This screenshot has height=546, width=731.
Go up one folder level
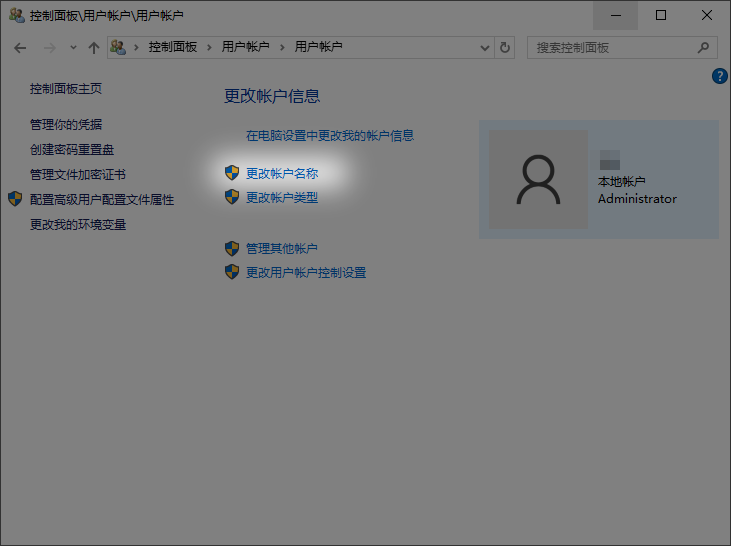[x=94, y=48]
